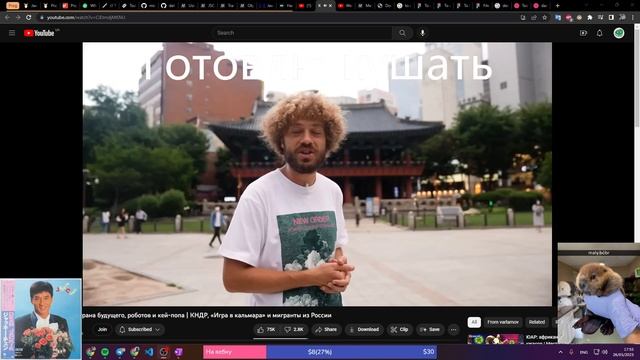This screenshot has height=360, width=640.
Task: Select the All filter chip
Action: tap(474, 322)
